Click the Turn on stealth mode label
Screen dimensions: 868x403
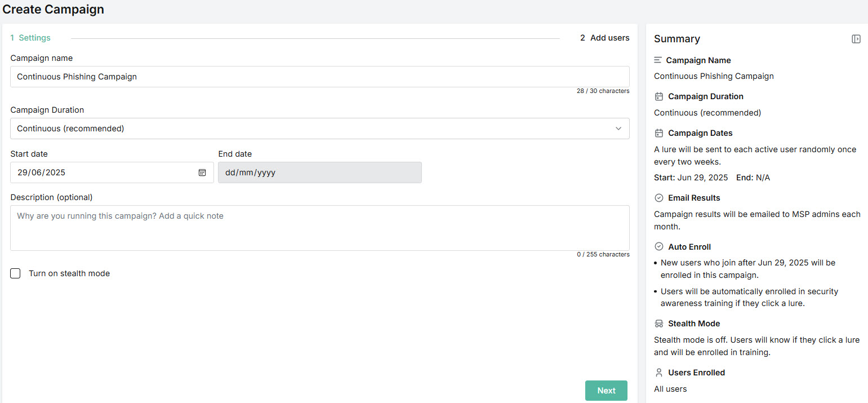point(69,273)
